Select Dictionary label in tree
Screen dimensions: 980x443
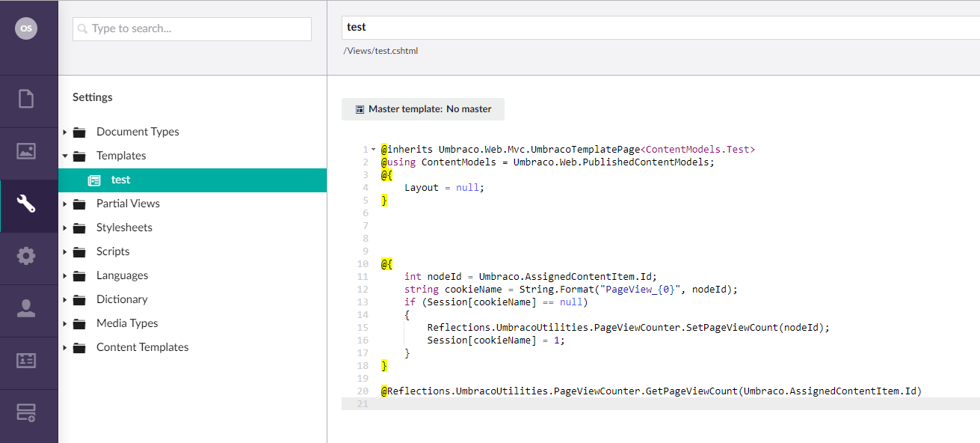point(122,299)
